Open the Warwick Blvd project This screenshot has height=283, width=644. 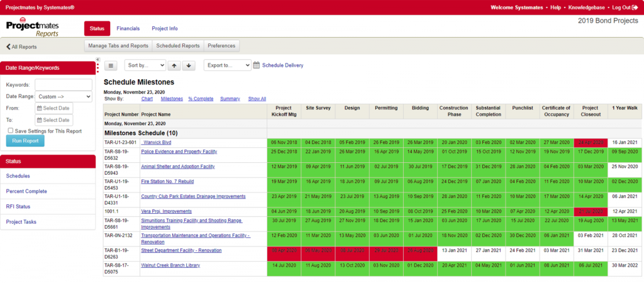(x=157, y=143)
